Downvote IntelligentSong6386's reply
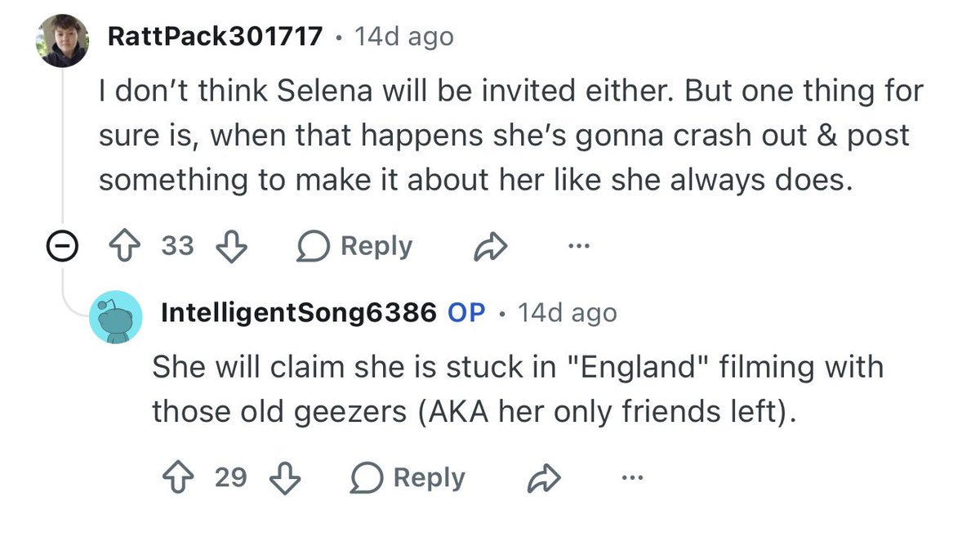Viewport: 980px width, 537px height. [x=286, y=477]
